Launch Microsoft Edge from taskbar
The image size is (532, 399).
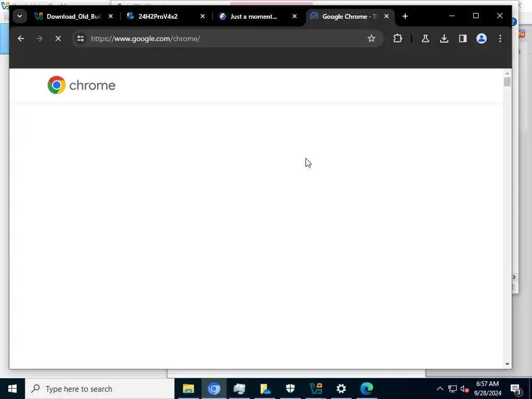(367, 389)
